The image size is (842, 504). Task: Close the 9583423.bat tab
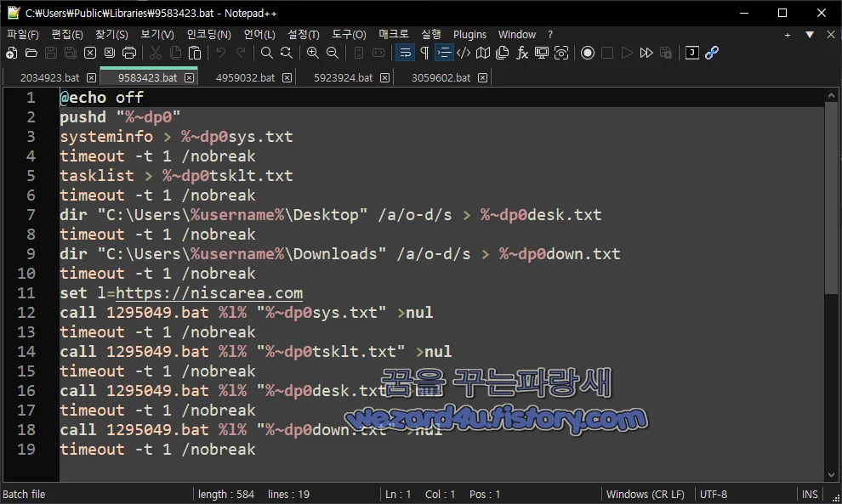(189, 78)
